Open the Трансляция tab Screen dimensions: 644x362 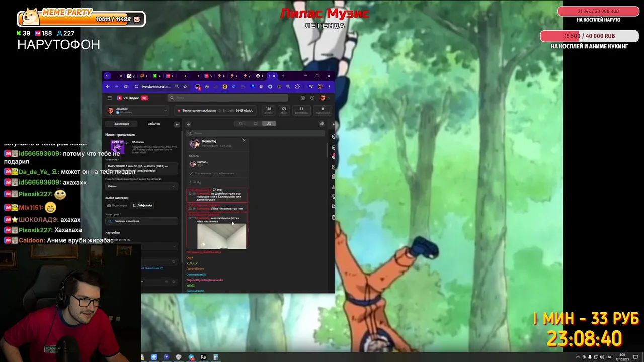121,124
